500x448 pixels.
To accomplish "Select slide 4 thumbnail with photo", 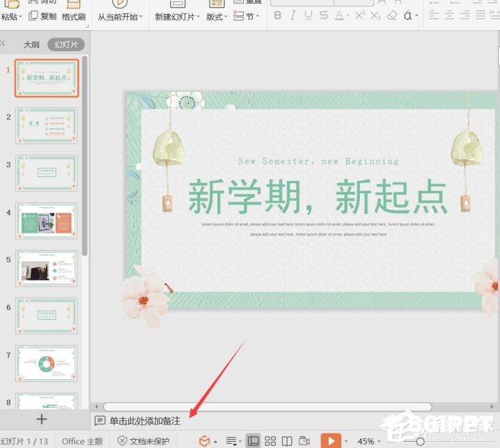I will tap(47, 221).
